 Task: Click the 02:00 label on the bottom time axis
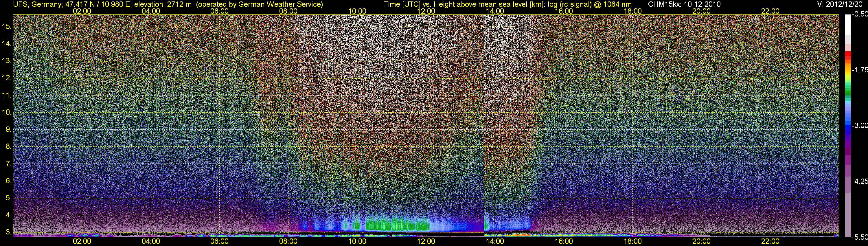tap(82, 241)
